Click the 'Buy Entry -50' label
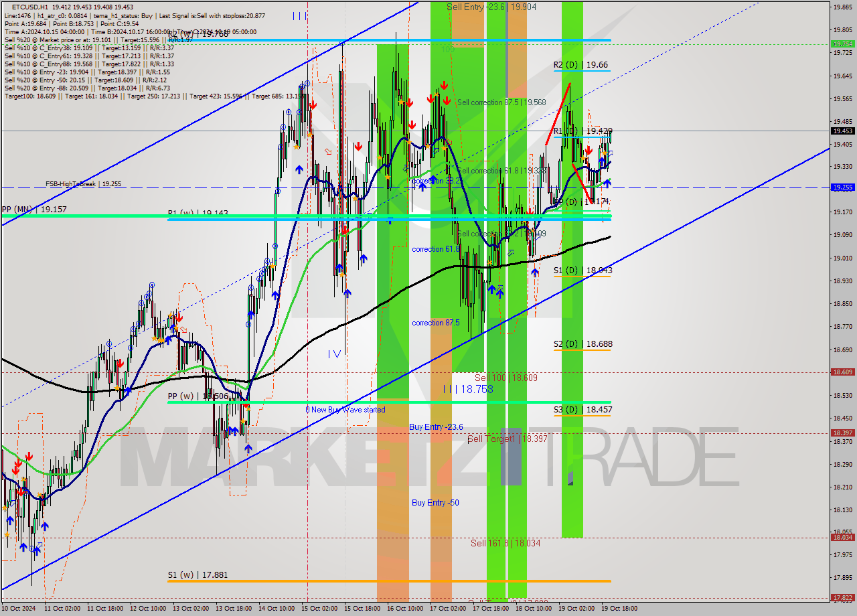This screenshot has height=616, width=857. coord(435,503)
